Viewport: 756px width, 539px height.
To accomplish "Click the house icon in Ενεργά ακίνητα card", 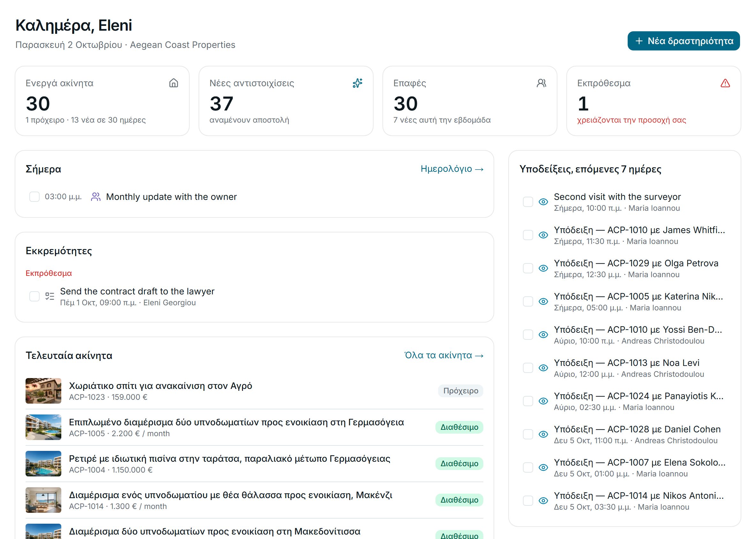I will [174, 83].
